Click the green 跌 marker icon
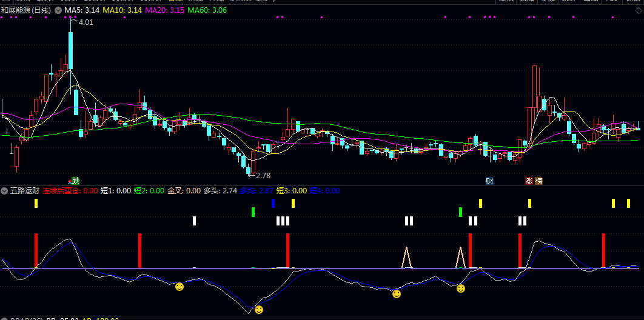Viewport: 644px width, 320px height. tap(75, 181)
